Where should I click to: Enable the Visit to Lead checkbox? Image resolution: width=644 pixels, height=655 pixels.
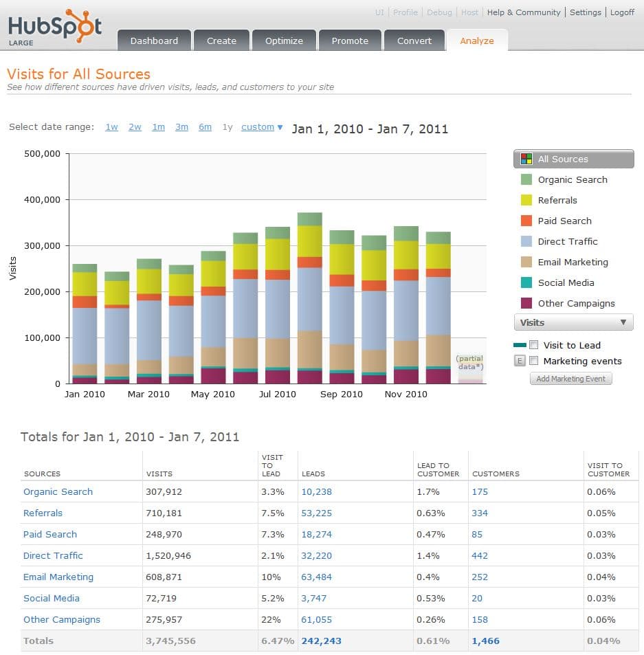(534, 345)
